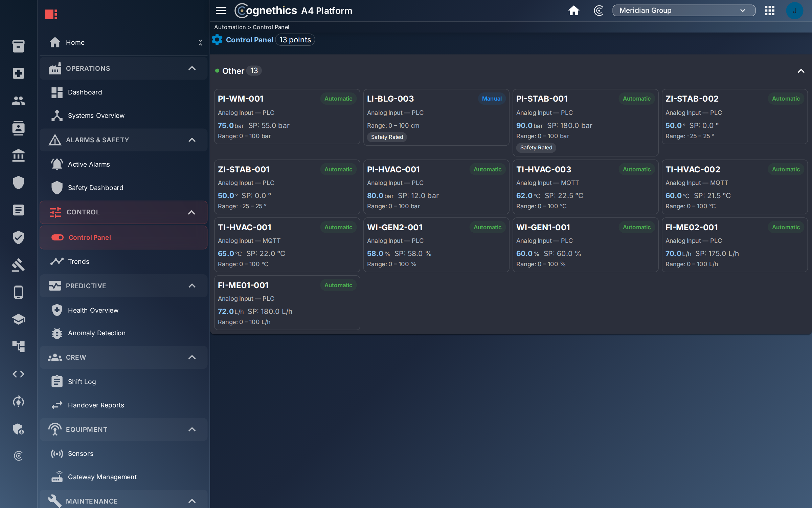Toggle the Automatic badge on FI-ME02-001
The width and height of the screenshot is (812, 508).
click(x=786, y=227)
